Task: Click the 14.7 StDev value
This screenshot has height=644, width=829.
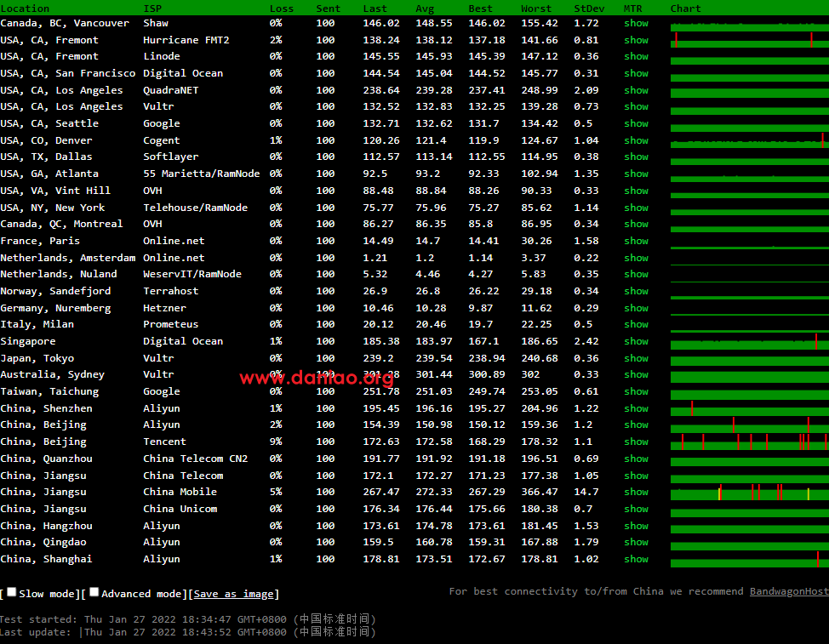Action: (x=586, y=492)
